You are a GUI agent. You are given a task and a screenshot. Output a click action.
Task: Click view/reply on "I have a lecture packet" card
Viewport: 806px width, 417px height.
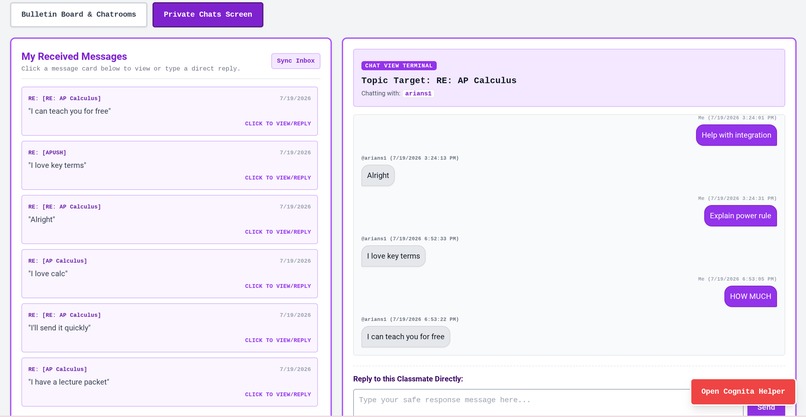(x=278, y=394)
